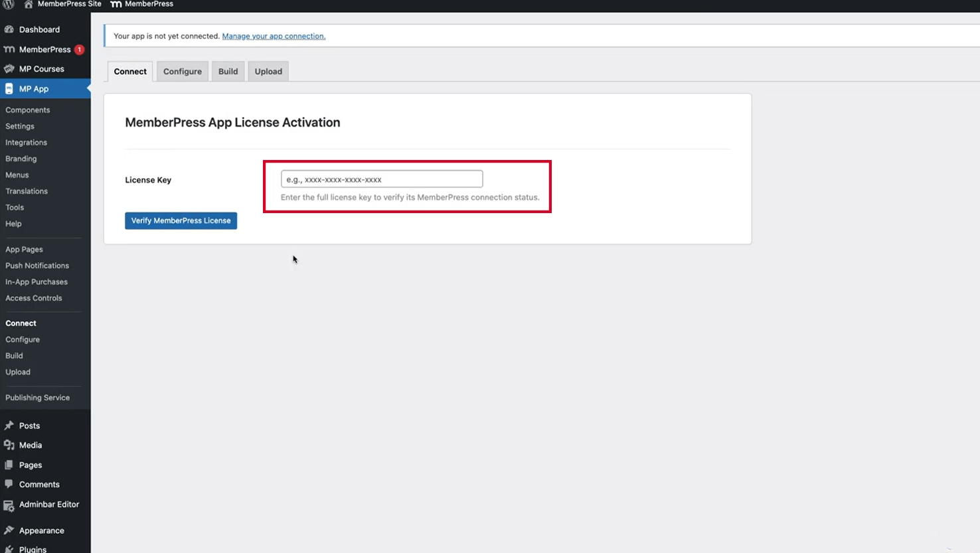Open Push Notifications in sidebar submenu
This screenshot has height=553, width=980.
37,266
